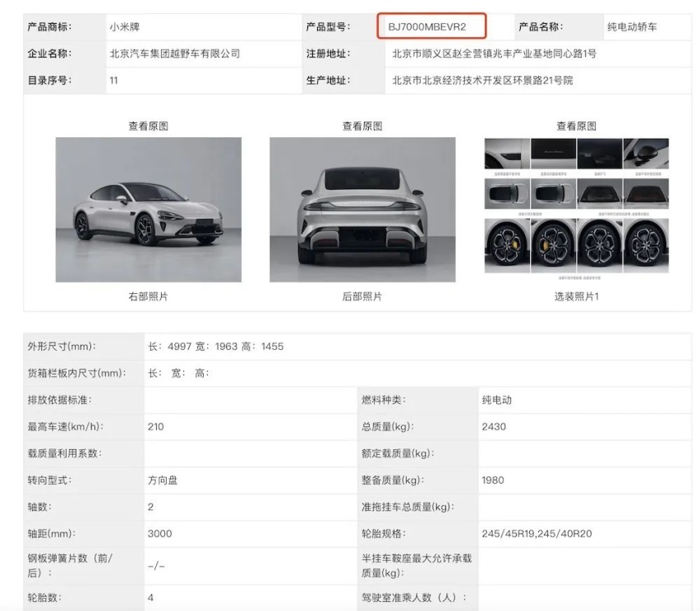This screenshot has height=611, width=700.
Task: Select dimensions '长: 4997 宽: 1963 高: 1455'
Action: tap(215, 347)
